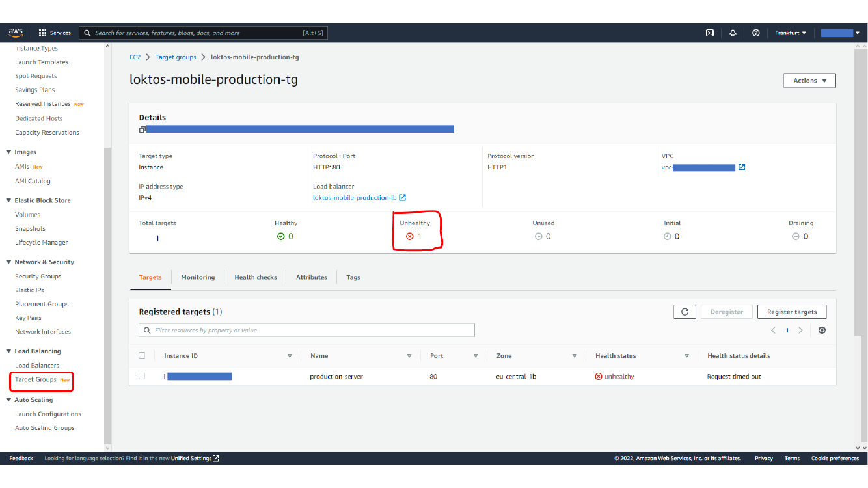Image resolution: width=868 pixels, height=488 pixels.
Task: Collapse the Elastic Block Store section
Action: pyautogui.click(x=8, y=200)
